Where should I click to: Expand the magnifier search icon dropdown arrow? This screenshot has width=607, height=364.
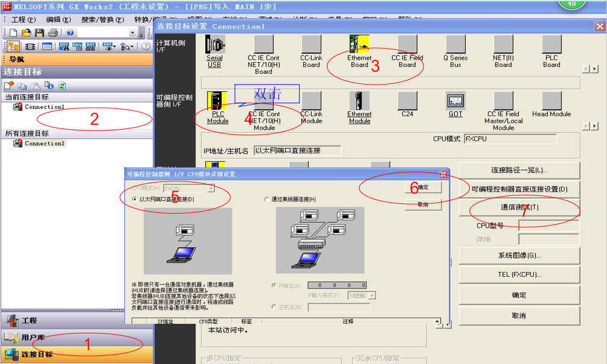pos(132,47)
